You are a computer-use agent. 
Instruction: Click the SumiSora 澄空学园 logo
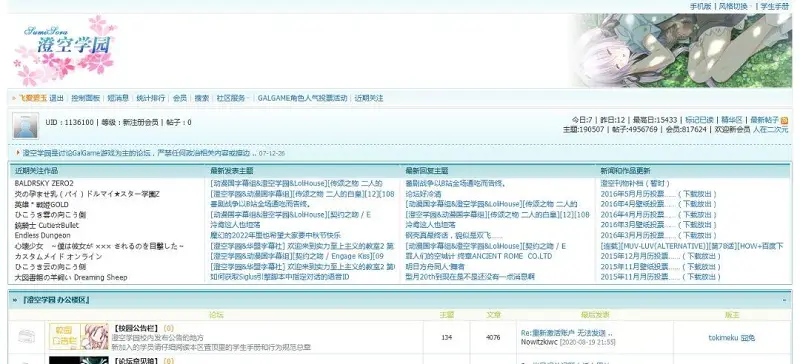(x=65, y=50)
